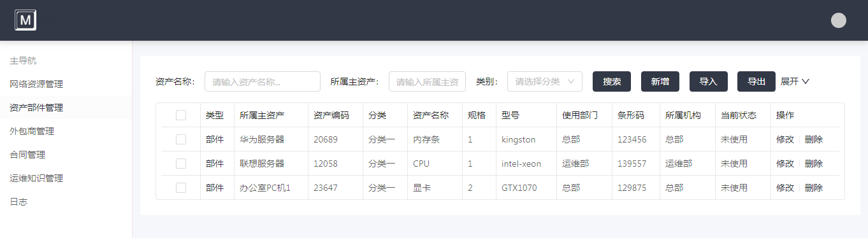Toggle the select-all header checkbox
Image resolution: width=868 pixels, height=238 pixels.
point(181,115)
